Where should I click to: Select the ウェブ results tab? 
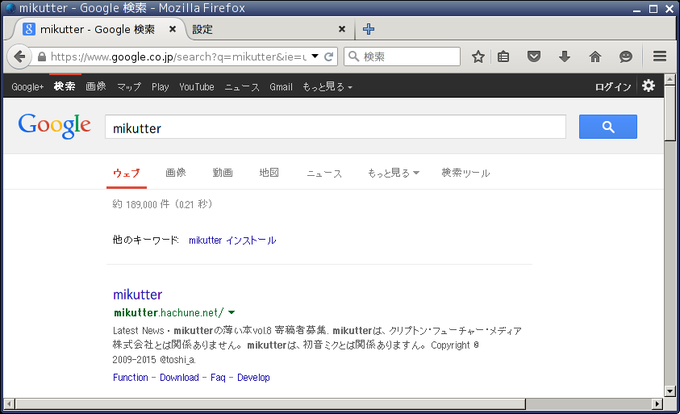(126, 173)
